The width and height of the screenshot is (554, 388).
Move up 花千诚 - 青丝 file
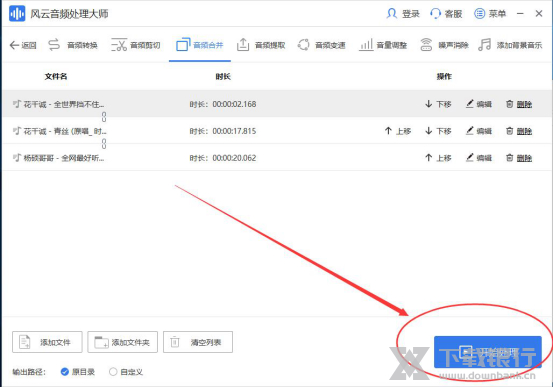click(x=397, y=131)
